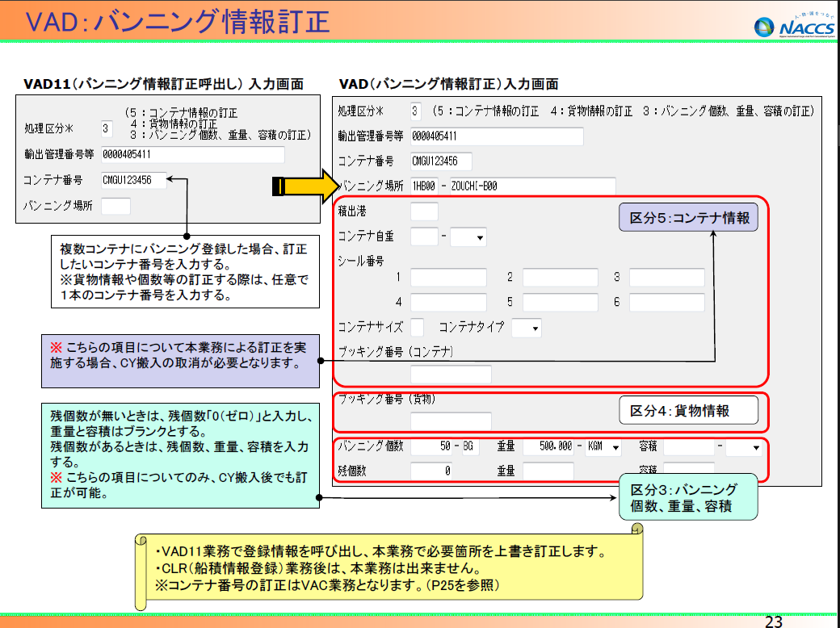Select the 処理区分 field in VAD11 screen

click(x=107, y=128)
